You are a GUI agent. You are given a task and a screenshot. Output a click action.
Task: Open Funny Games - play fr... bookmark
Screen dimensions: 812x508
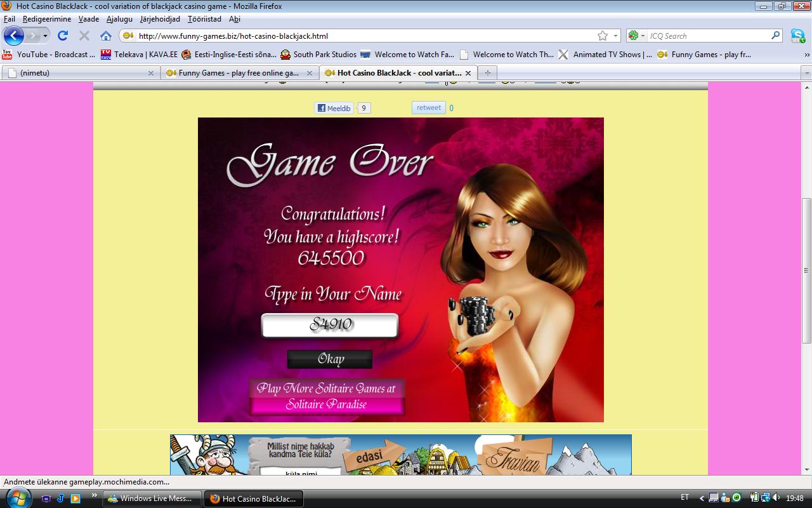tap(704, 55)
